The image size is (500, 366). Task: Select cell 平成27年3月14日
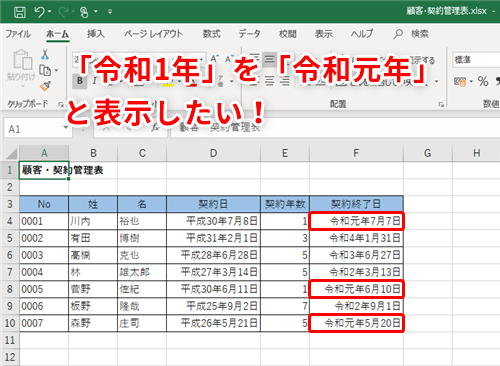coord(213,272)
